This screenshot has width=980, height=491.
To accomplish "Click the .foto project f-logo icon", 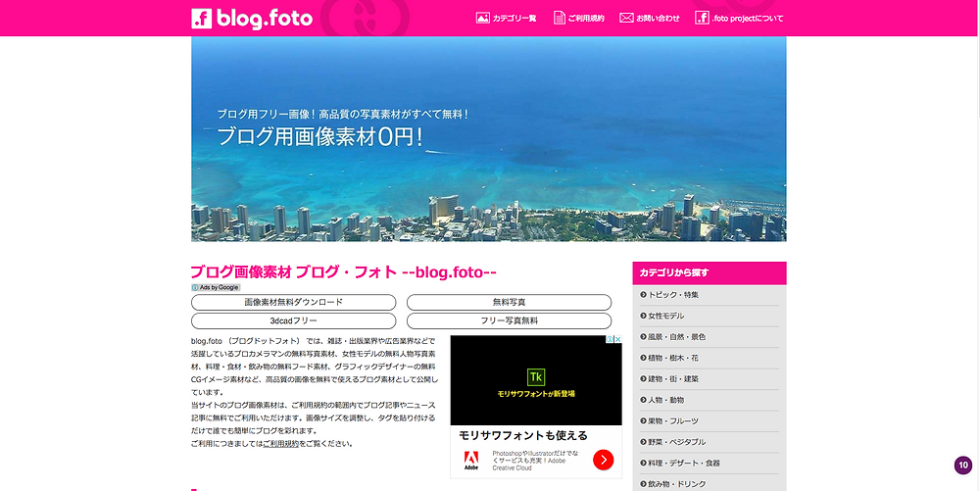I will pos(702,18).
